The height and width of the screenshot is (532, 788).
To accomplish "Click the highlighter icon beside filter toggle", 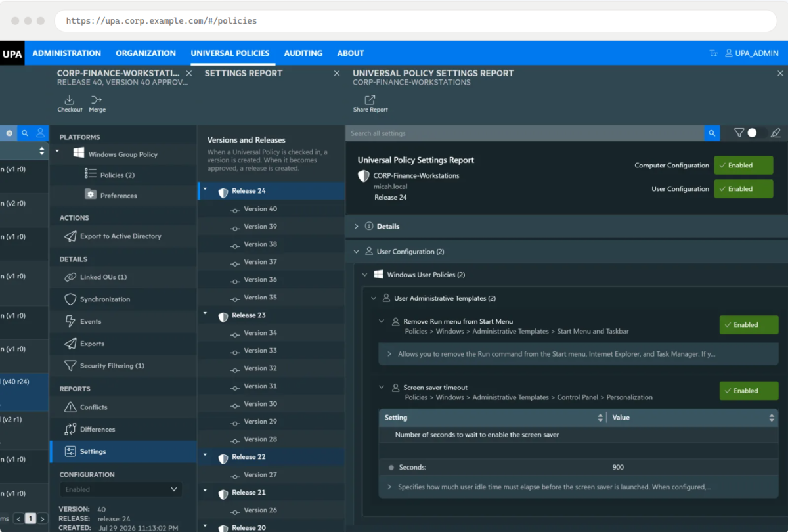I will click(x=776, y=133).
